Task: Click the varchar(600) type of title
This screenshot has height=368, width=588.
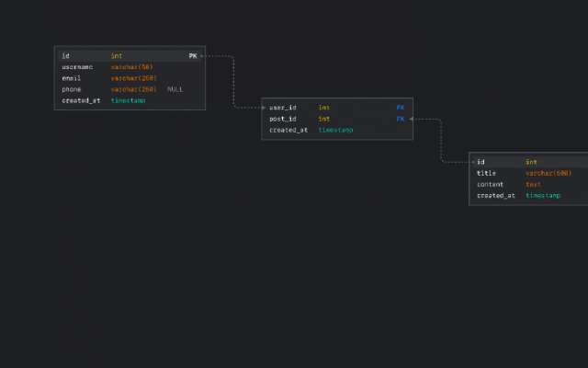Action: pyautogui.click(x=548, y=173)
